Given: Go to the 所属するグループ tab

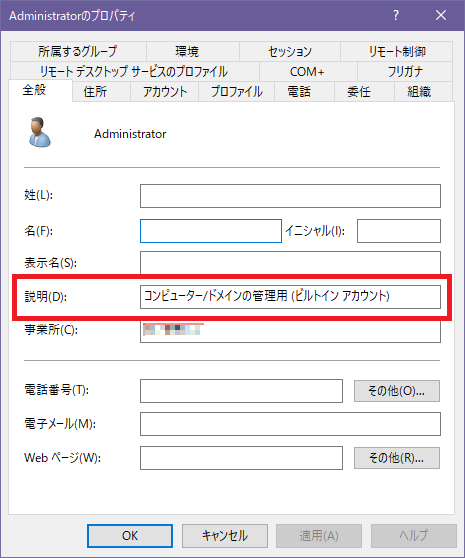Looking at the screenshot, I should 78,52.
